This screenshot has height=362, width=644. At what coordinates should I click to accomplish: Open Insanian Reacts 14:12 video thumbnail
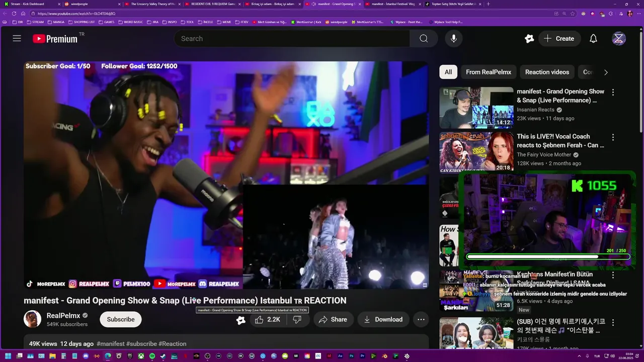[x=476, y=108]
